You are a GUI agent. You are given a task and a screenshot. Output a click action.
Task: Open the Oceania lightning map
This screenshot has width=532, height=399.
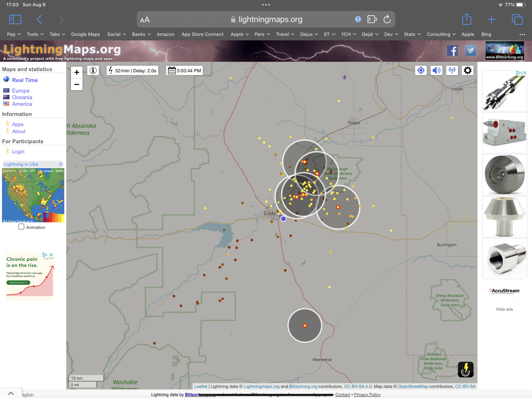tap(22, 97)
